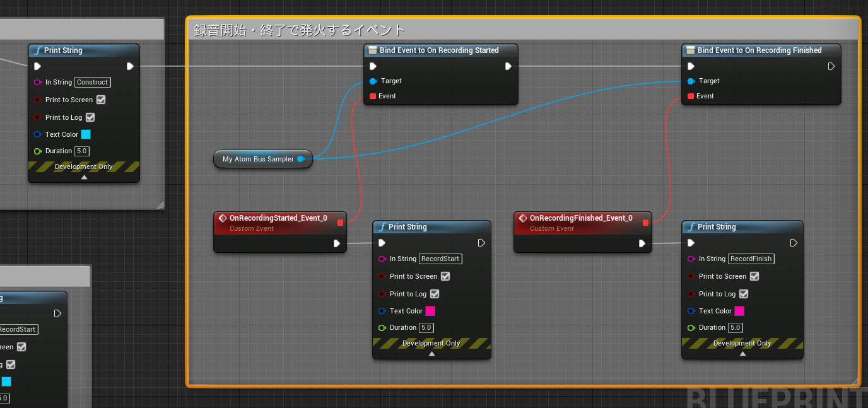868x408 pixels.
Task: Collapse advanced pins on Construct Print String
Action: (84, 177)
